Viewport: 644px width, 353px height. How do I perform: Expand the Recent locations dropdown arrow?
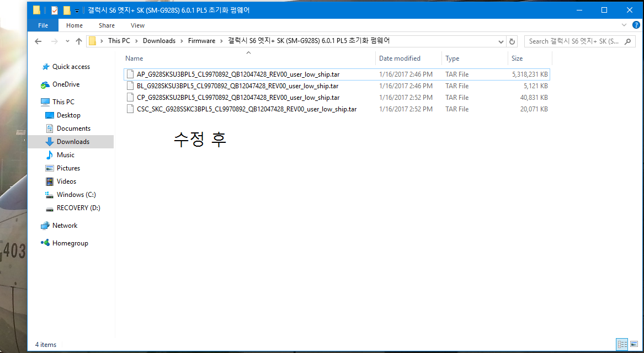point(67,41)
